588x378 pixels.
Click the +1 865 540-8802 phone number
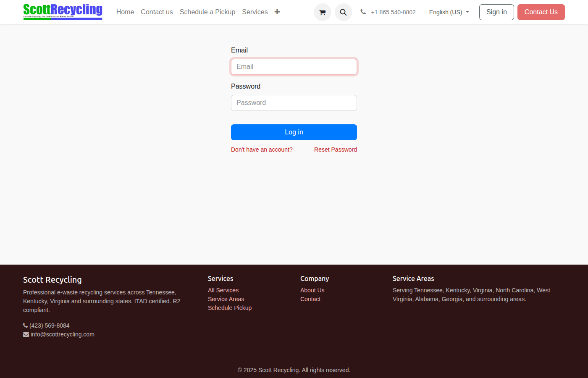[x=393, y=12]
